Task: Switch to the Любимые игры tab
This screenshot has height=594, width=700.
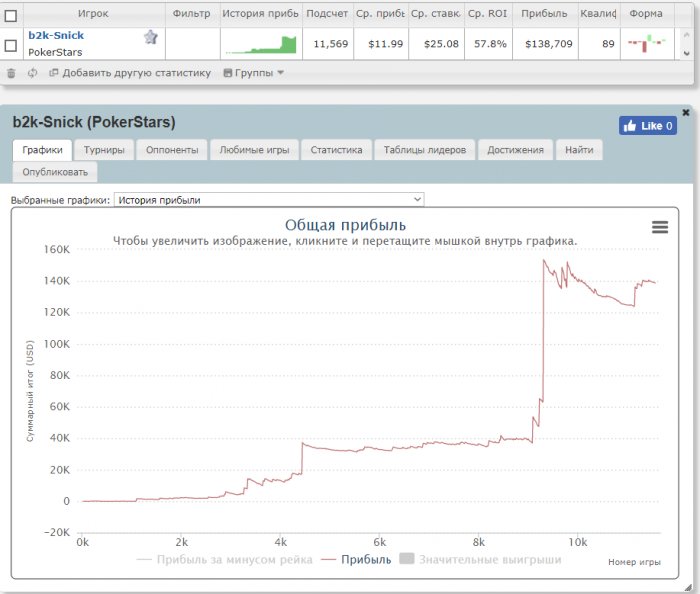Action: tap(254, 150)
